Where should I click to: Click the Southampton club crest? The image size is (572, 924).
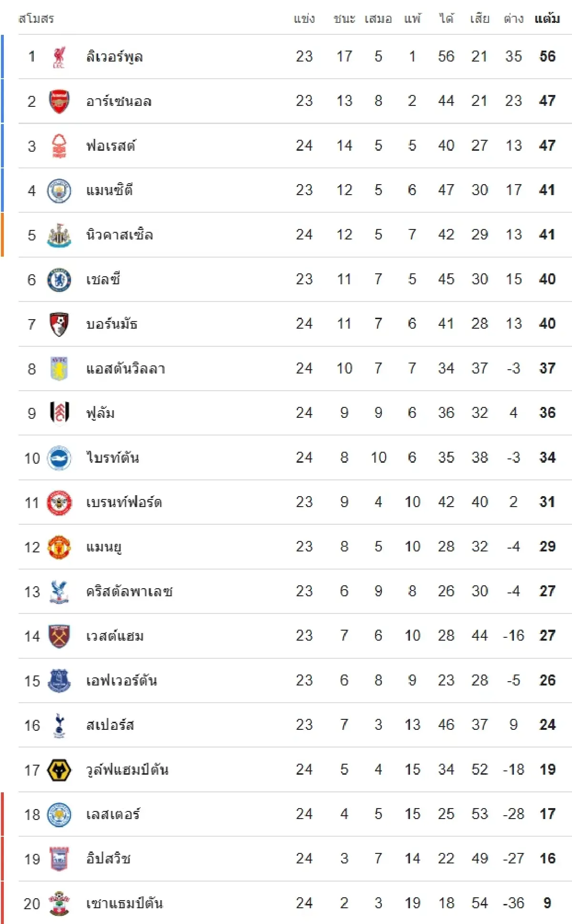[x=59, y=903]
